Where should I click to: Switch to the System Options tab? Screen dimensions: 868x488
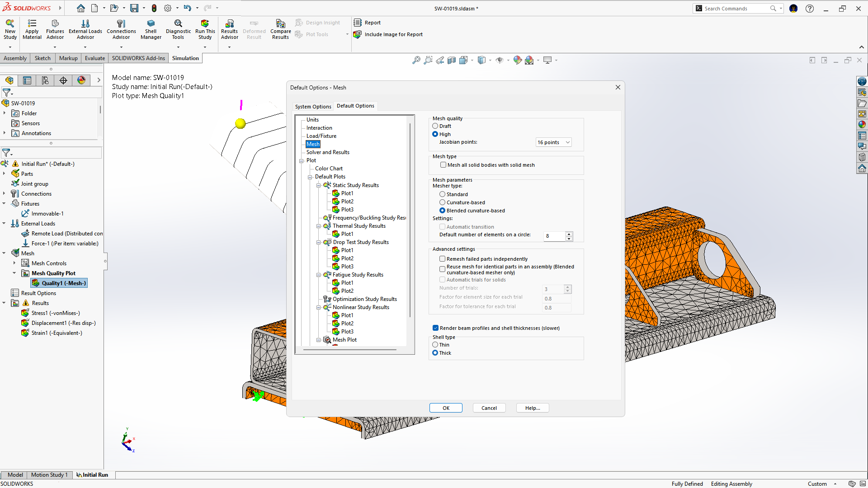[313, 107]
